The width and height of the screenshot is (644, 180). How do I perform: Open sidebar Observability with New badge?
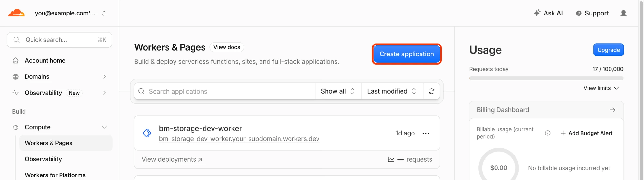(43, 93)
